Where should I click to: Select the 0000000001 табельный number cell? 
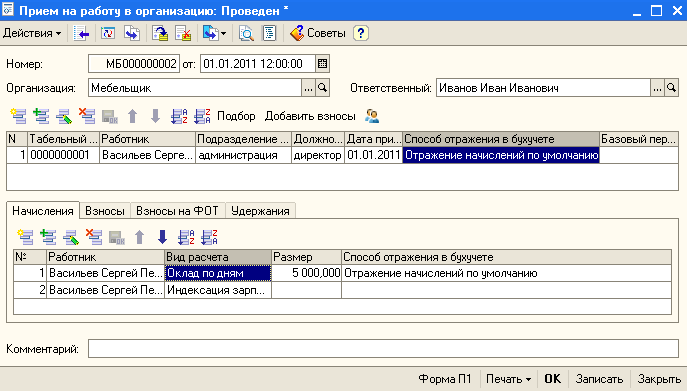pos(64,155)
